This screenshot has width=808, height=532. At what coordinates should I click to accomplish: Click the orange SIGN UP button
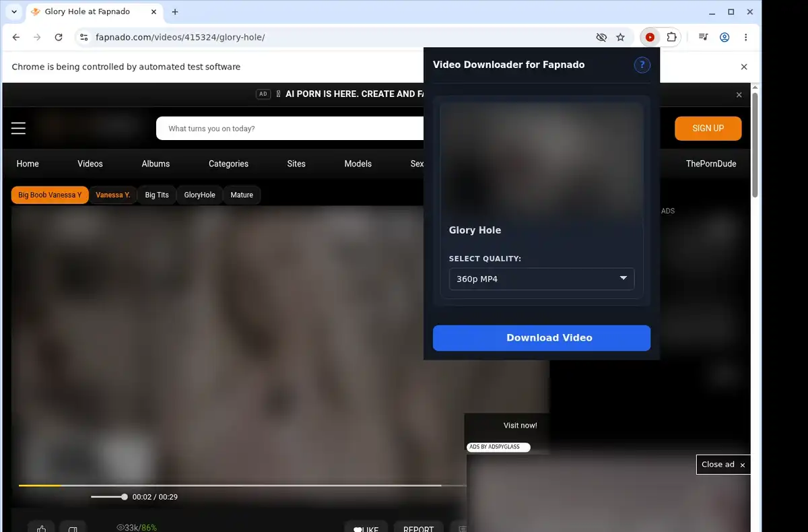coord(708,128)
